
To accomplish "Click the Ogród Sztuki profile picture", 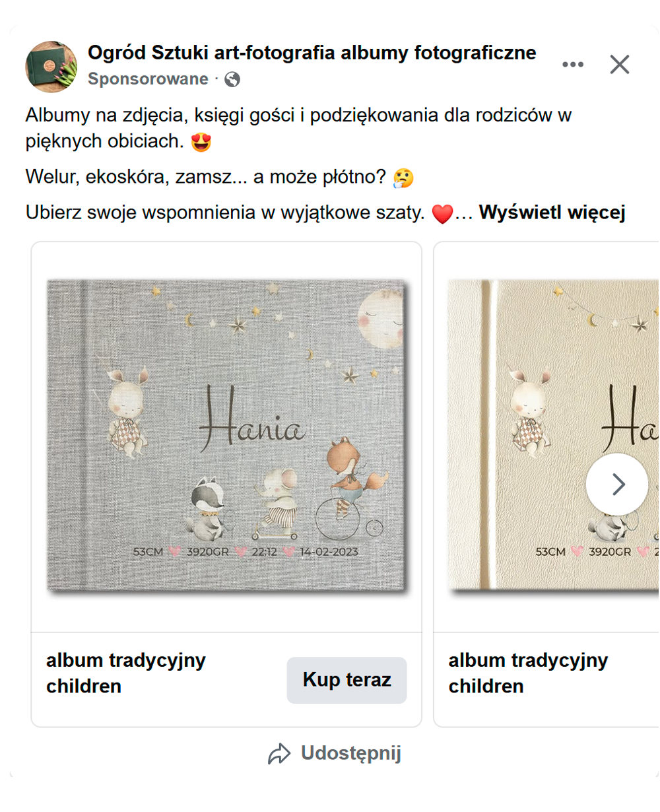I will [51, 66].
